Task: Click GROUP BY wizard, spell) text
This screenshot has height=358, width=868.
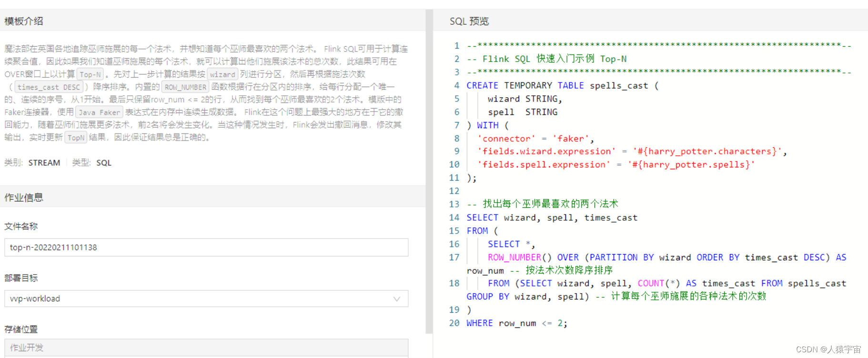Action: [528, 297]
